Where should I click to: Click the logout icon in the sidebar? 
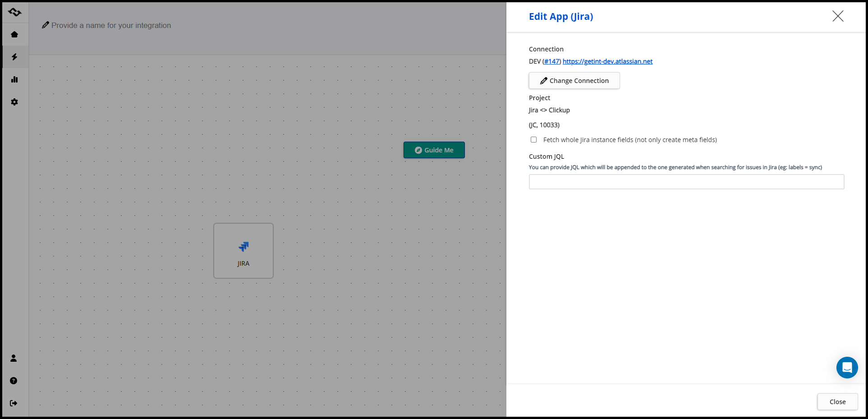pos(14,403)
